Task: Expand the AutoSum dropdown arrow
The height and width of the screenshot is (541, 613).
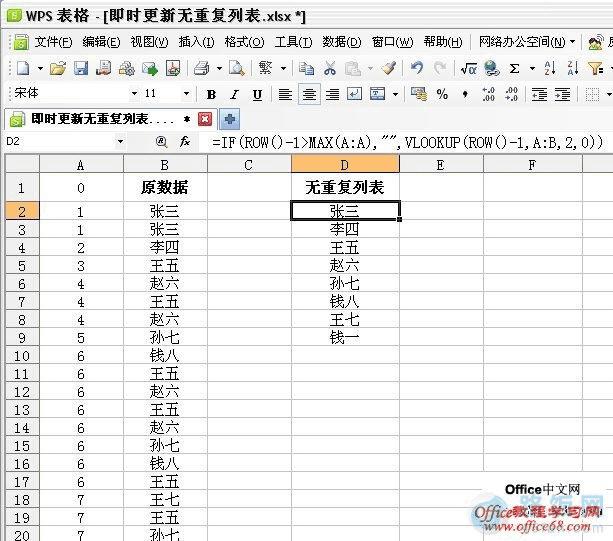Action: point(532,69)
